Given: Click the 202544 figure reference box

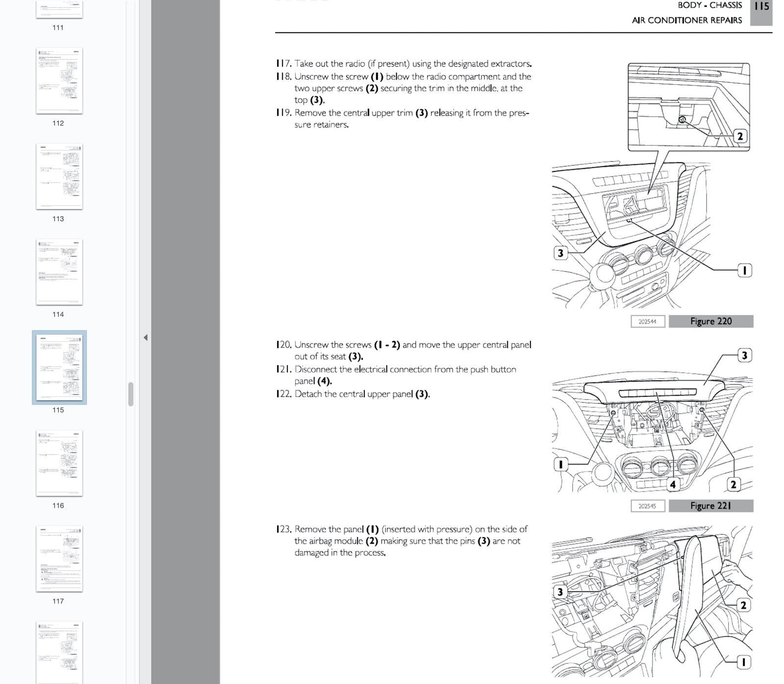Looking at the screenshot, I should coord(647,321).
